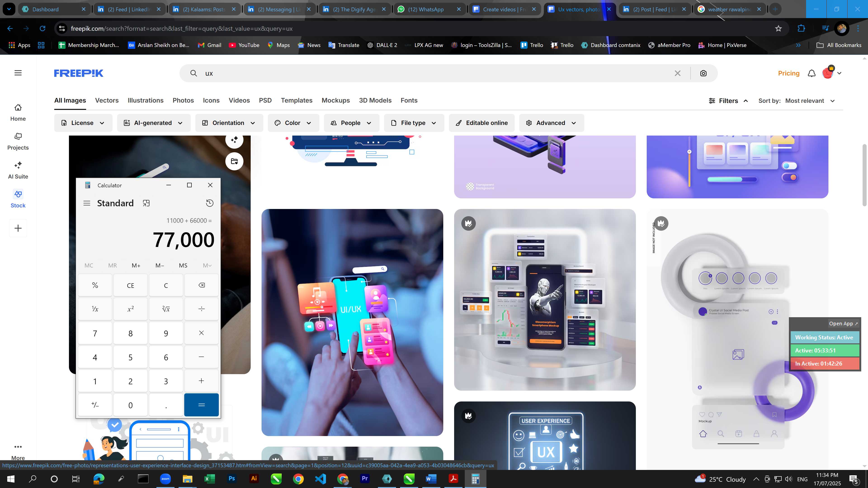
Task: Click Calculator backspace key
Action: pyautogui.click(x=201, y=285)
